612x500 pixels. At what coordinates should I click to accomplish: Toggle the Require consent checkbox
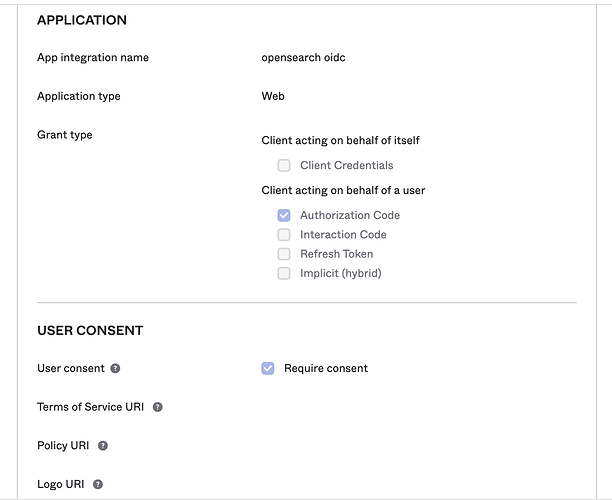coord(268,369)
